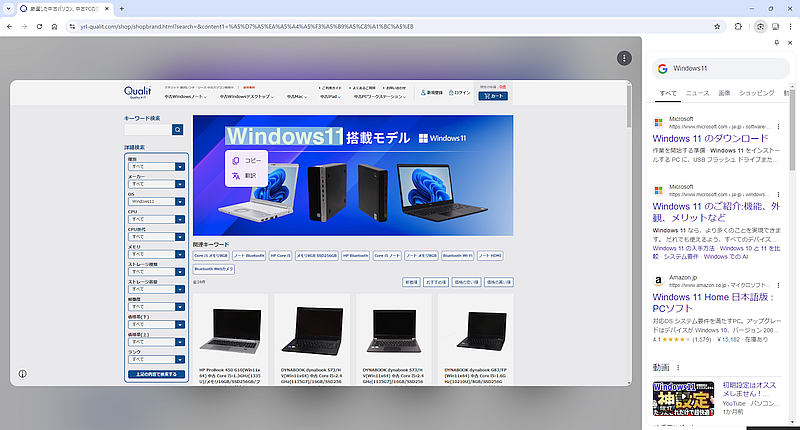Sort by 新着順
The height and width of the screenshot is (430, 800).
411,282
